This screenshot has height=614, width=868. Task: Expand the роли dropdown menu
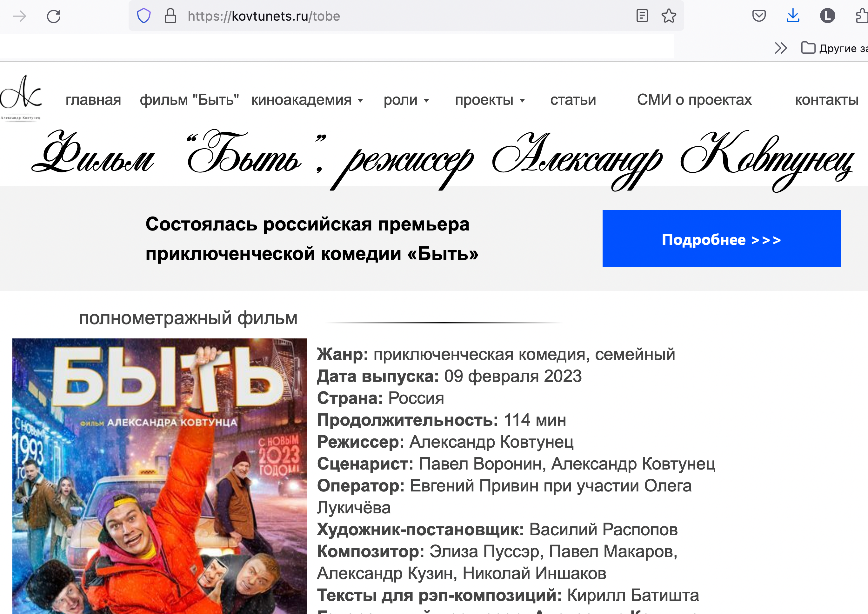click(406, 100)
